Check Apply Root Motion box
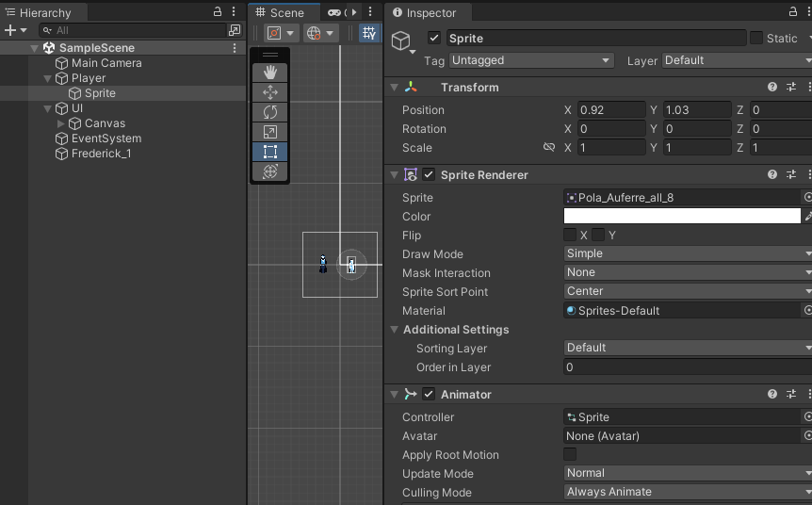 (x=570, y=455)
